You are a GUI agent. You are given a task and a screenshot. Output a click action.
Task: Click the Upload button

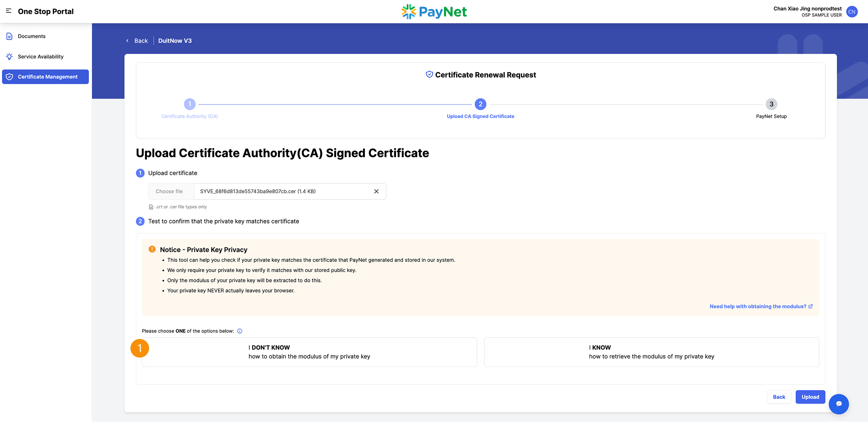click(810, 397)
